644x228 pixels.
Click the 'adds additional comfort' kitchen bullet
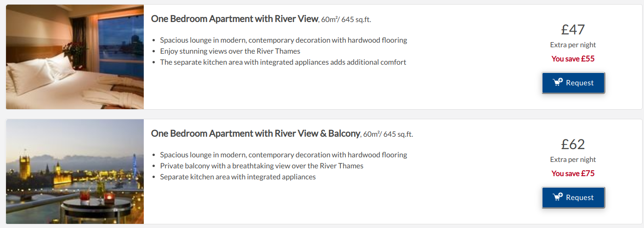(x=283, y=62)
